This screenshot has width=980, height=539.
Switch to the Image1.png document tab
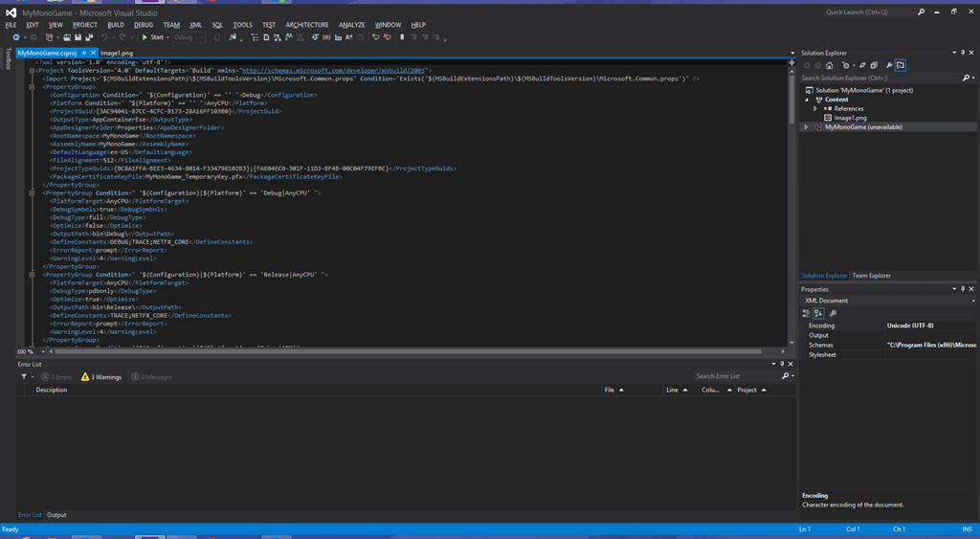(117, 54)
